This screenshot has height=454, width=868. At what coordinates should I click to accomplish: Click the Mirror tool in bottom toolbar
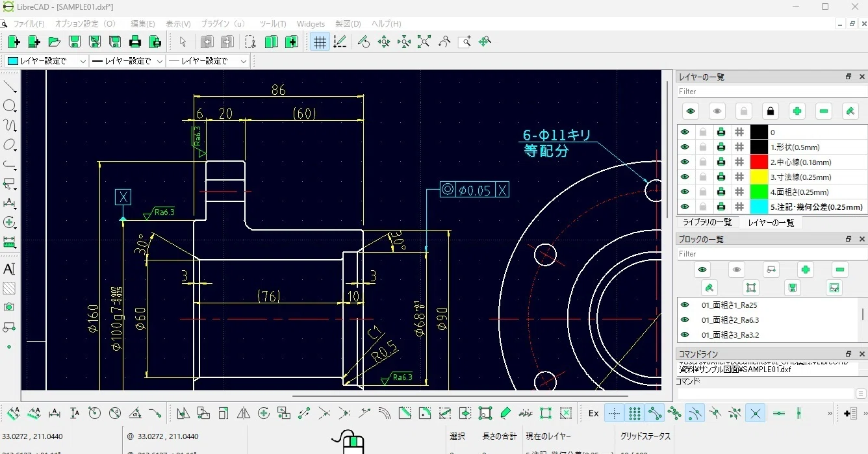point(244,413)
